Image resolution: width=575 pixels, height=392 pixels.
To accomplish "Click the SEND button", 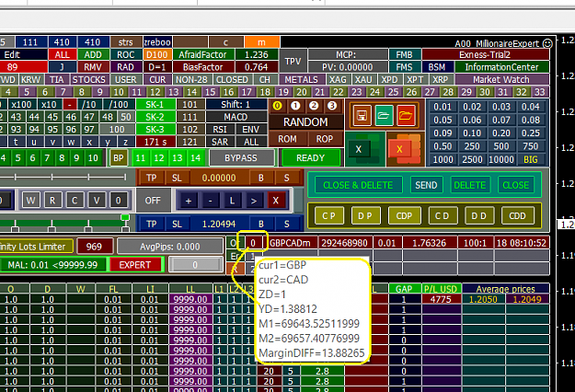I will (426, 185).
